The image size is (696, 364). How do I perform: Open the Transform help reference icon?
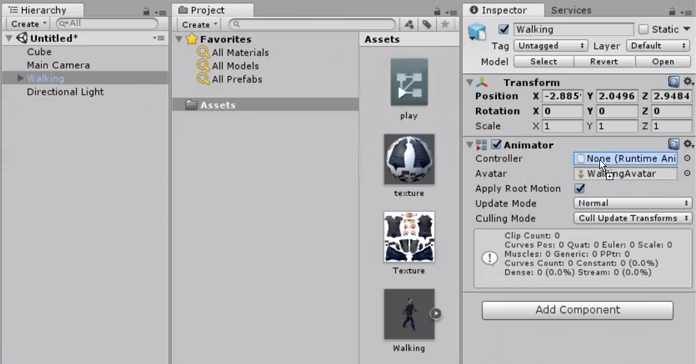(x=673, y=82)
